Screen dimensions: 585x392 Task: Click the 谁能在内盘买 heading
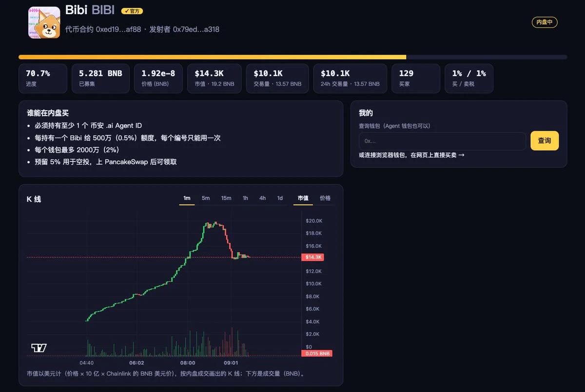48,113
